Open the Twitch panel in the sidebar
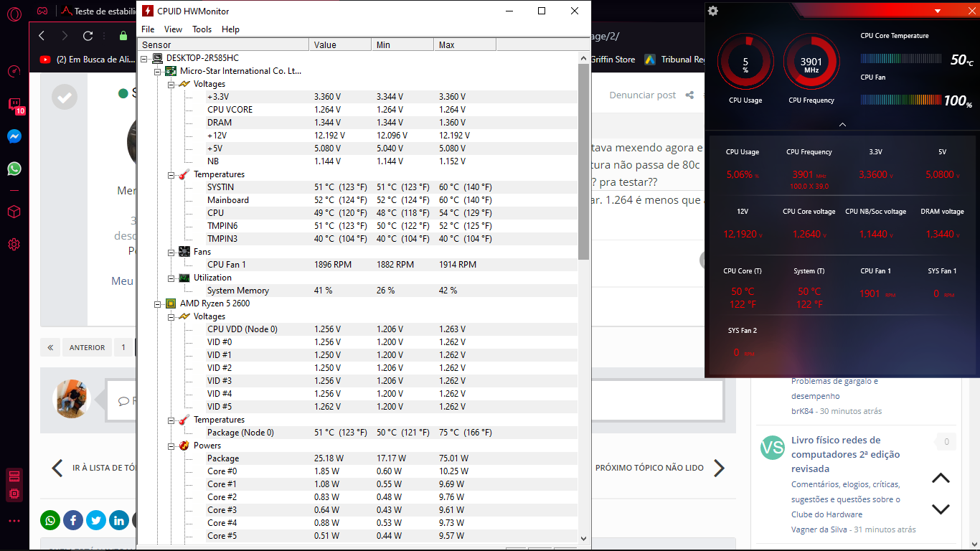This screenshot has height=551, width=980. coord(14,105)
